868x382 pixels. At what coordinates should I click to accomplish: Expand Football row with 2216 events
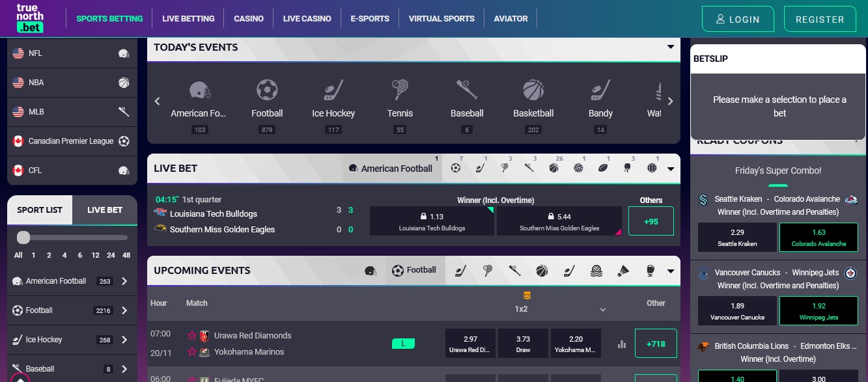124,310
